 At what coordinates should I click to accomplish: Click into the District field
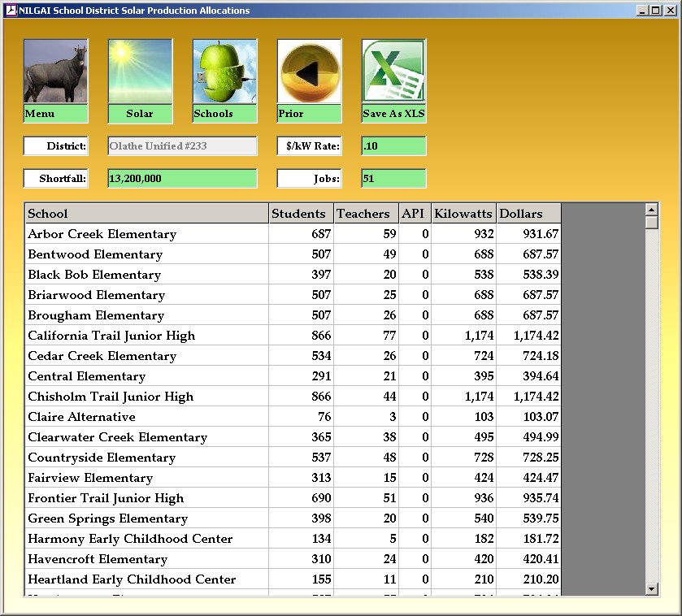pos(182,146)
